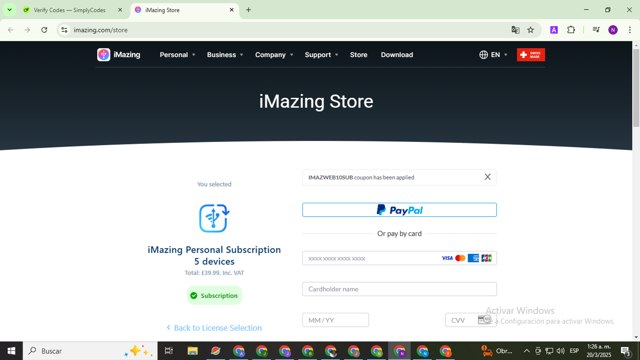This screenshot has width=640, height=360.
Task: Click the "You selected" label
Action: 214,184
